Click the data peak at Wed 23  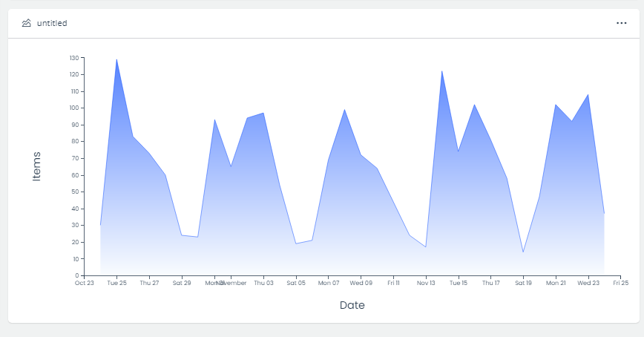point(588,94)
